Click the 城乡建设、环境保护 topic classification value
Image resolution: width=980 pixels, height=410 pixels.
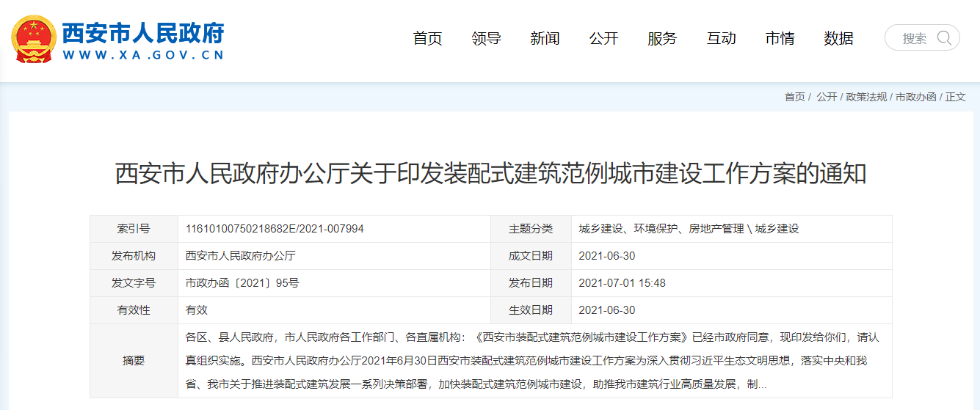coord(689,229)
